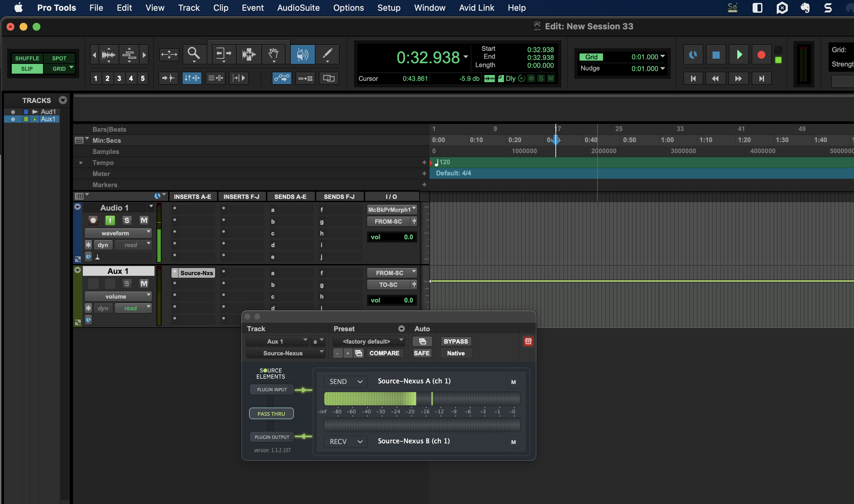The height and width of the screenshot is (504, 854).
Task: Mute the Audio 1 track
Action: (x=144, y=220)
